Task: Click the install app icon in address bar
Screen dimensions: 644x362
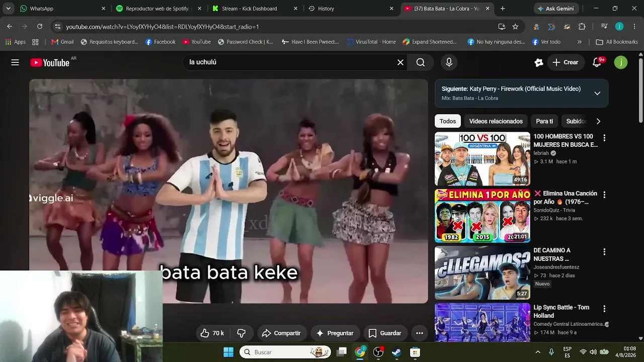Action: click(502, 27)
